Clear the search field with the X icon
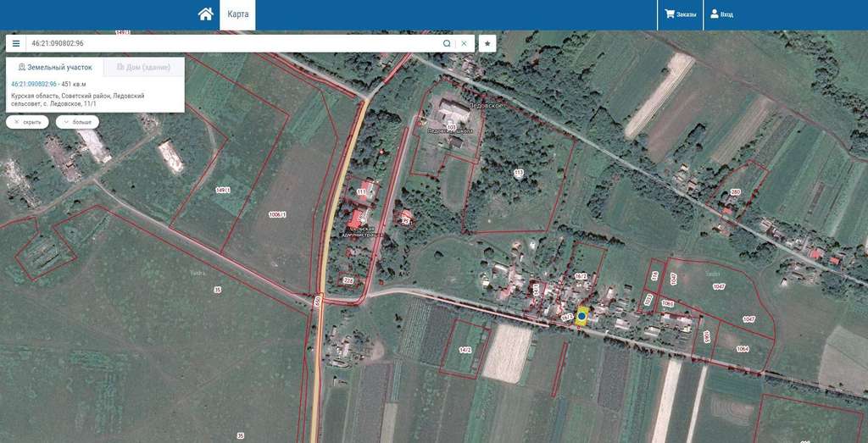868x443 pixels. (464, 43)
